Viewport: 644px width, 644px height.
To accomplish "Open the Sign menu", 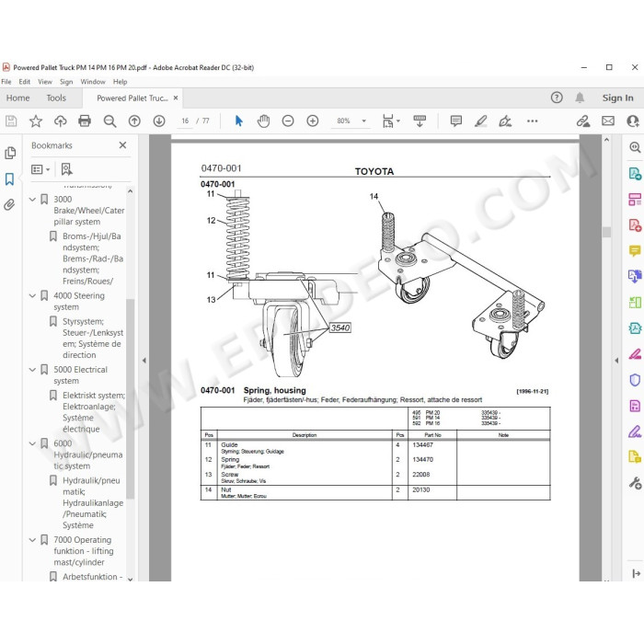I will coord(66,82).
